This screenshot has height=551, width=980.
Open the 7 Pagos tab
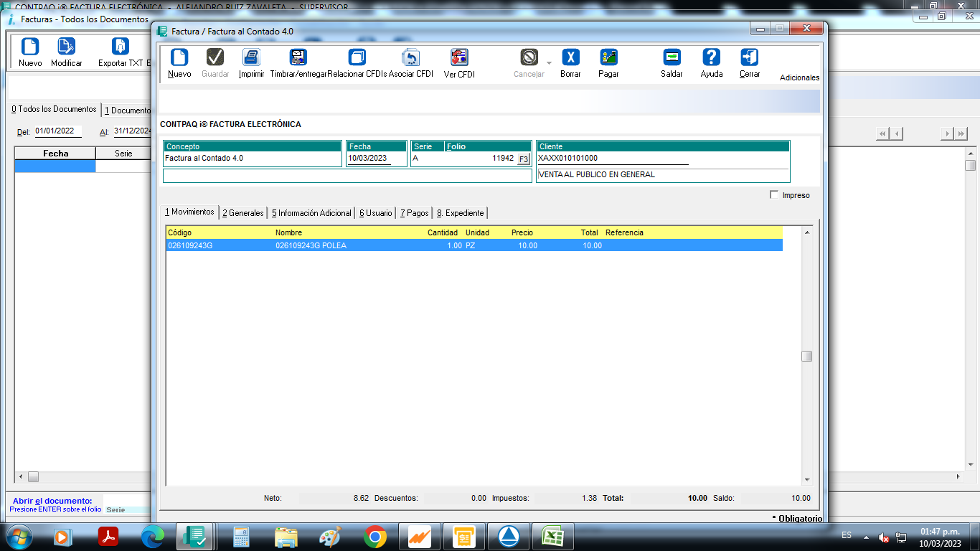[x=414, y=213]
